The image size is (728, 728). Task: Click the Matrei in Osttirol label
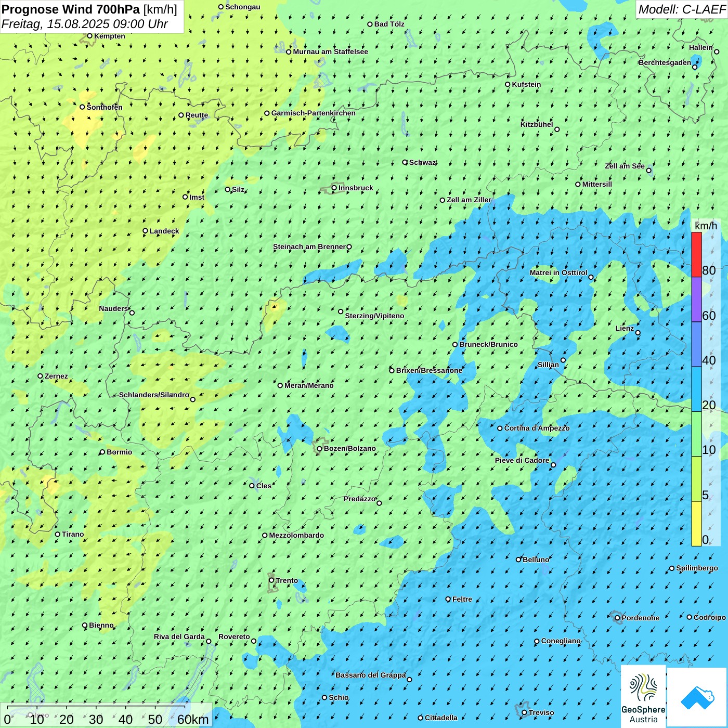558,272
